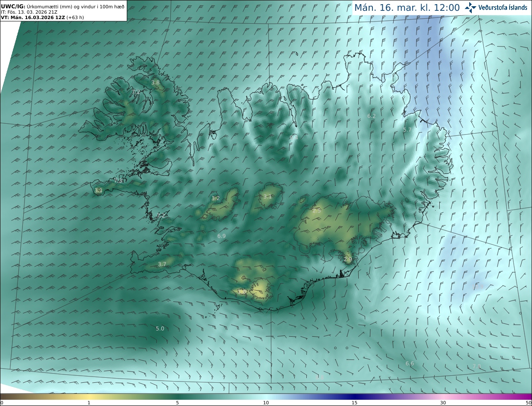Click the 3.1 label right of 3.2
The image size is (532, 406).
(268, 197)
